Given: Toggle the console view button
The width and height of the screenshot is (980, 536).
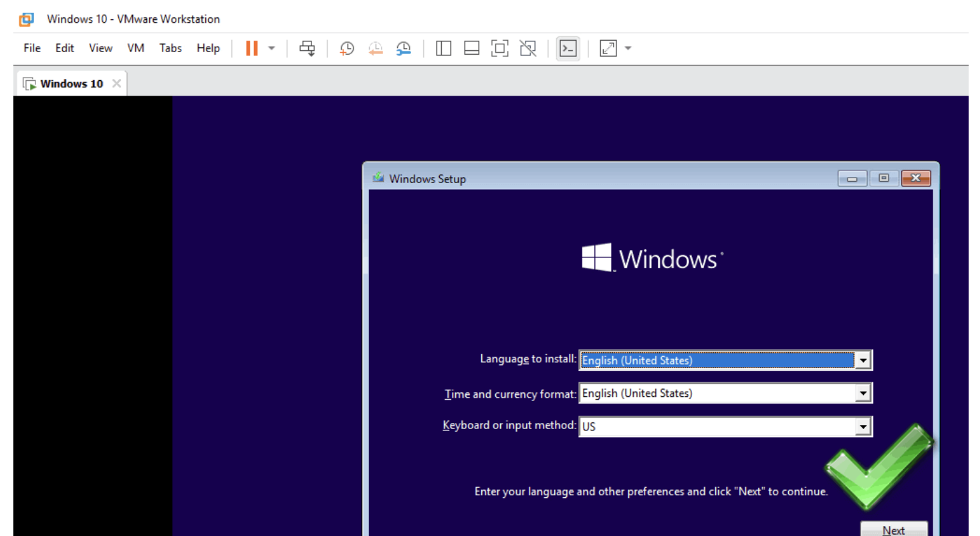Looking at the screenshot, I should [568, 48].
